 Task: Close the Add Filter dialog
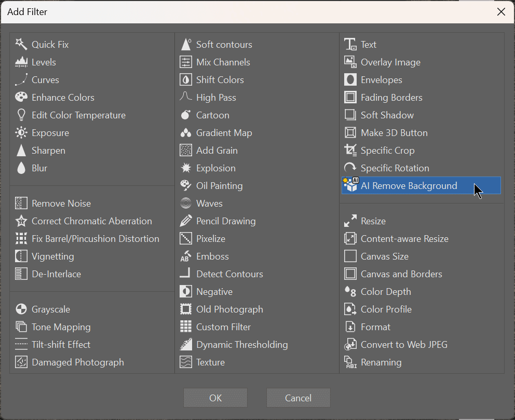[501, 12]
